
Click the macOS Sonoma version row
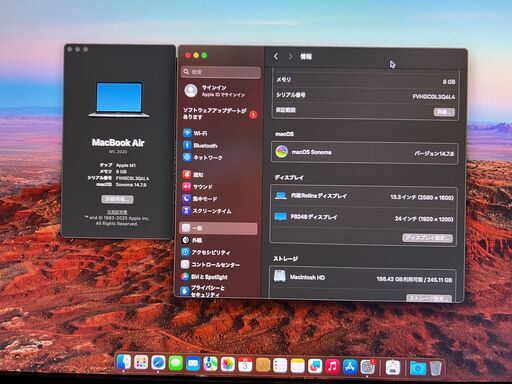pos(364,153)
